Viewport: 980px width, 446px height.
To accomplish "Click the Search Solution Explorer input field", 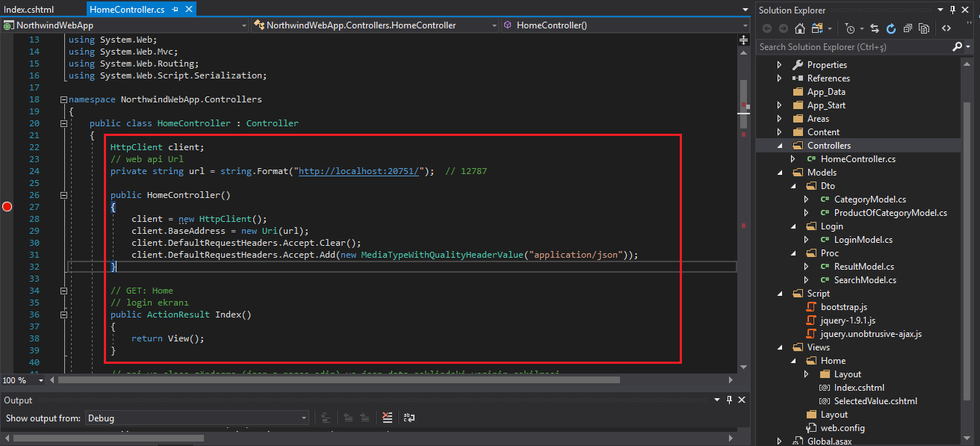I will click(x=852, y=46).
